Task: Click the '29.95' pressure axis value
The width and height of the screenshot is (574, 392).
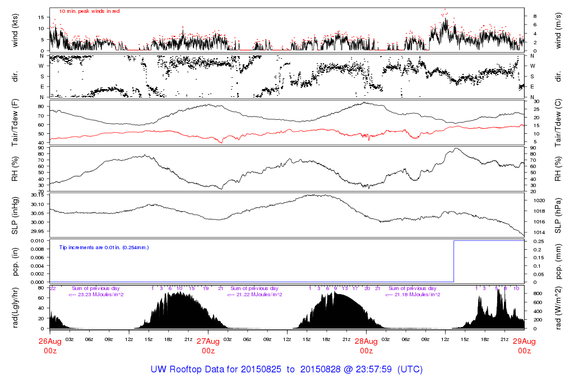Action: pyautogui.click(x=38, y=231)
